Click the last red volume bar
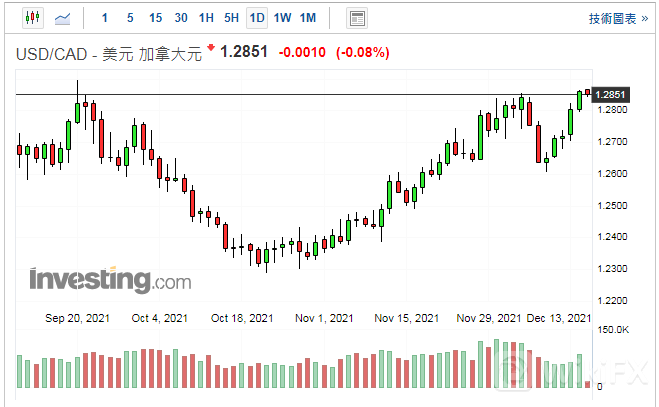659x407 pixels. point(587,382)
